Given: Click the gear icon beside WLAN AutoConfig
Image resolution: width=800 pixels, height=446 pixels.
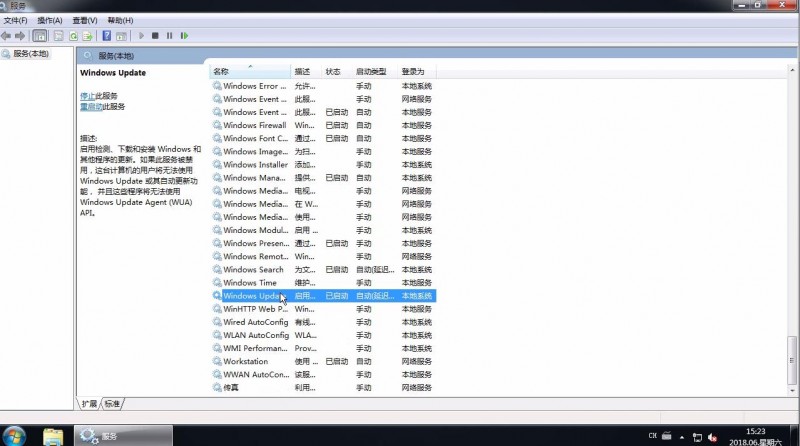Looking at the screenshot, I should click(x=217, y=335).
